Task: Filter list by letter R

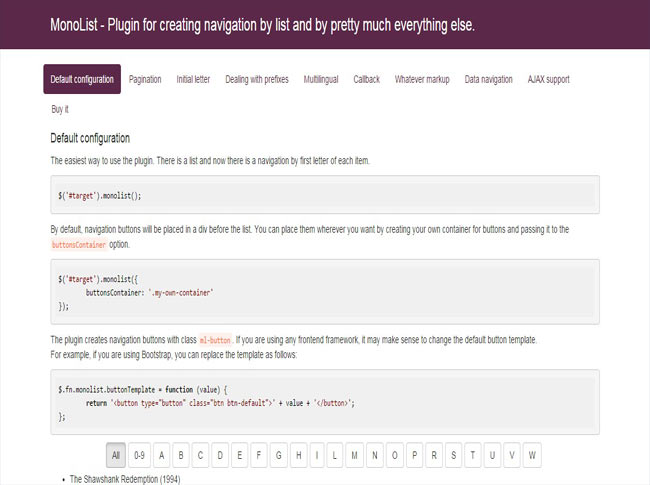Action: coord(434,455)
